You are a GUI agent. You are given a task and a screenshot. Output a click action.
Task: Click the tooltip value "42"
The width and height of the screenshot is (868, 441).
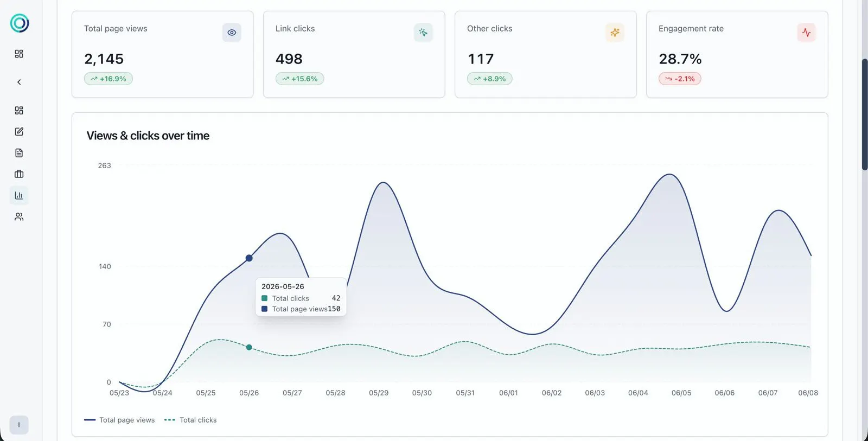click(x=336, y=298)
